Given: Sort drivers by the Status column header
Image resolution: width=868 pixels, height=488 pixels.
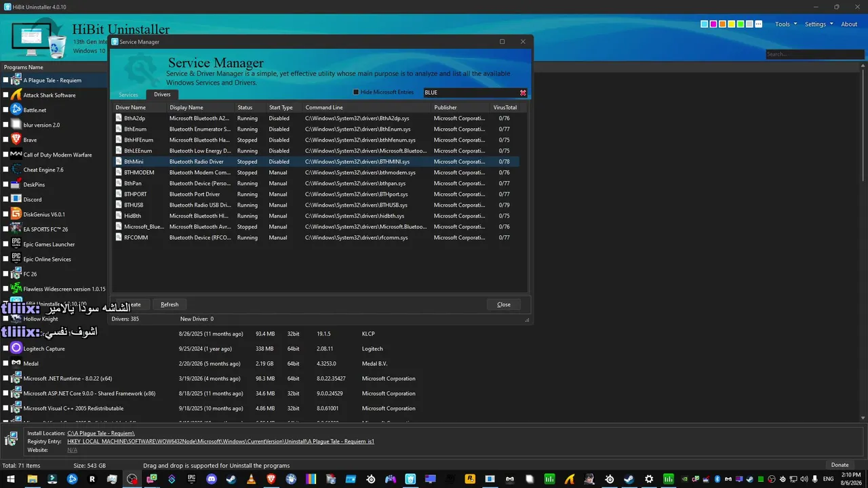Looking at the screenshot, I should click(x=250, y=107).
